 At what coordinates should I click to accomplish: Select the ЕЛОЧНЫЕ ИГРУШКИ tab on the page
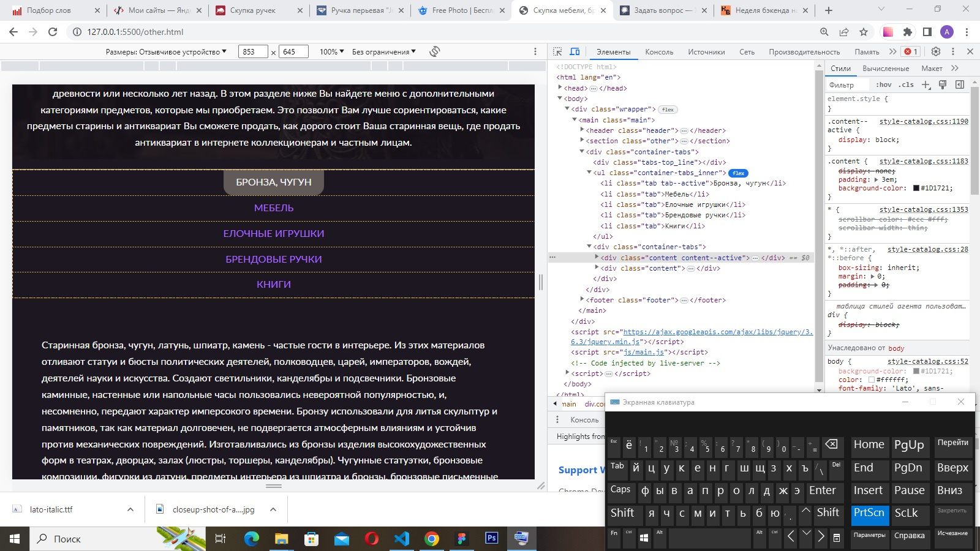point(274,234)
